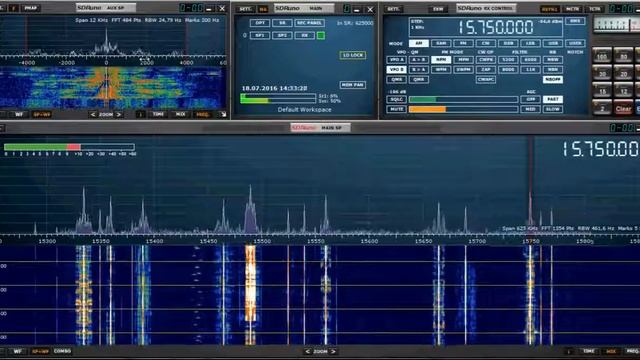Switch to VFO B

[396, 69]
